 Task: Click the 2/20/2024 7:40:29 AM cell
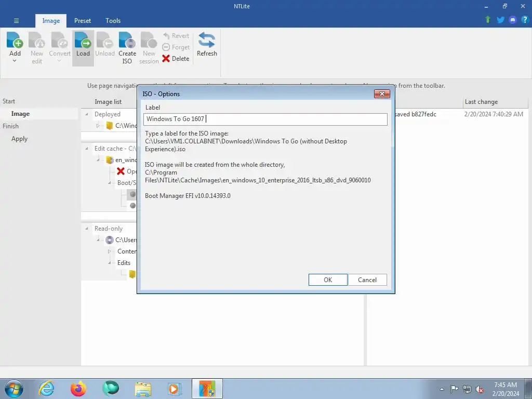click(x=494, y=114)
